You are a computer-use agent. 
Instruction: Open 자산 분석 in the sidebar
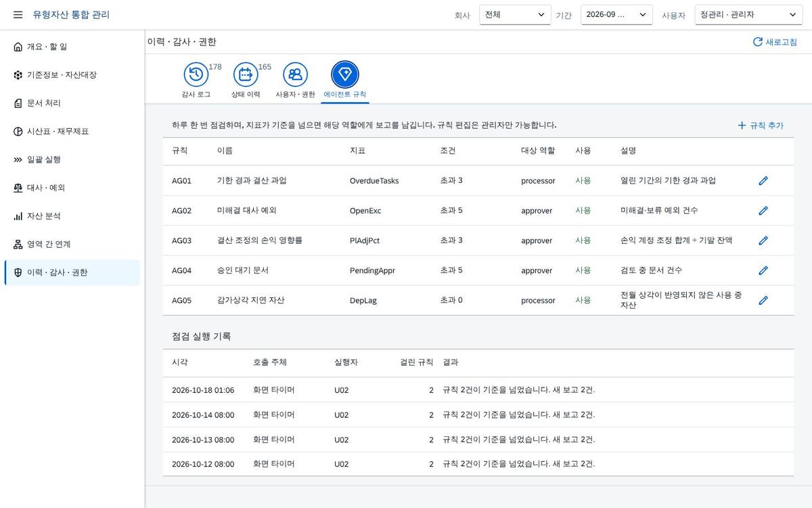click(x=44, y=216)
